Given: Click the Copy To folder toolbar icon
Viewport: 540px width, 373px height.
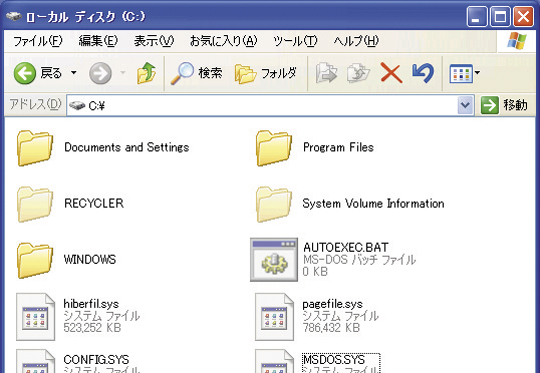Looking at the screenshot, I should click(x=358, y=73).
